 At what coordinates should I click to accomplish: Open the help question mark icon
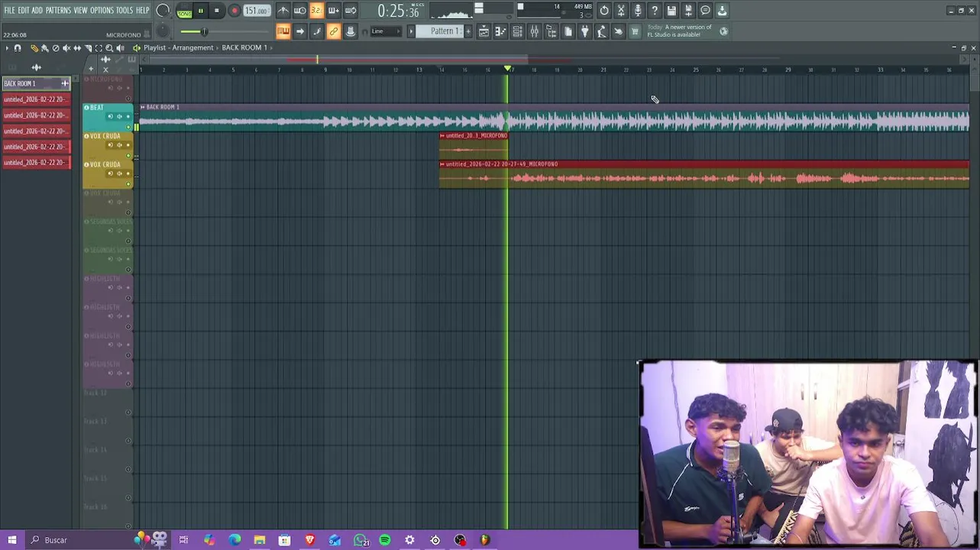tap(655, 11)
